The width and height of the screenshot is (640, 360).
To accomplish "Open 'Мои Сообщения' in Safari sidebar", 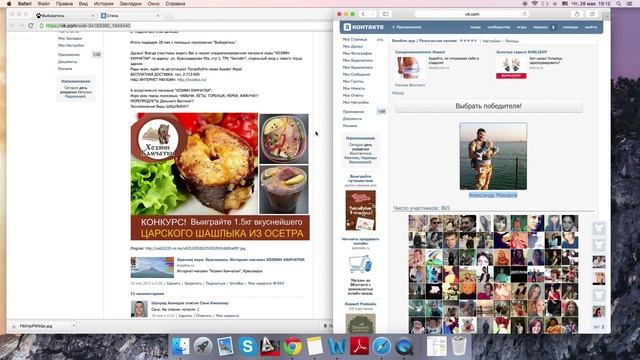I will pyautogui.click(x=356, y=74).
